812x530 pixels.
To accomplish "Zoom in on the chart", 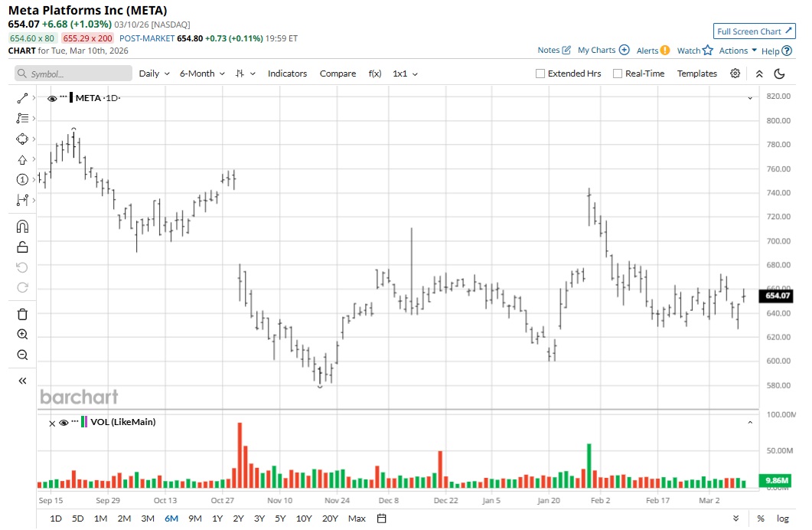I will (22, 335).
